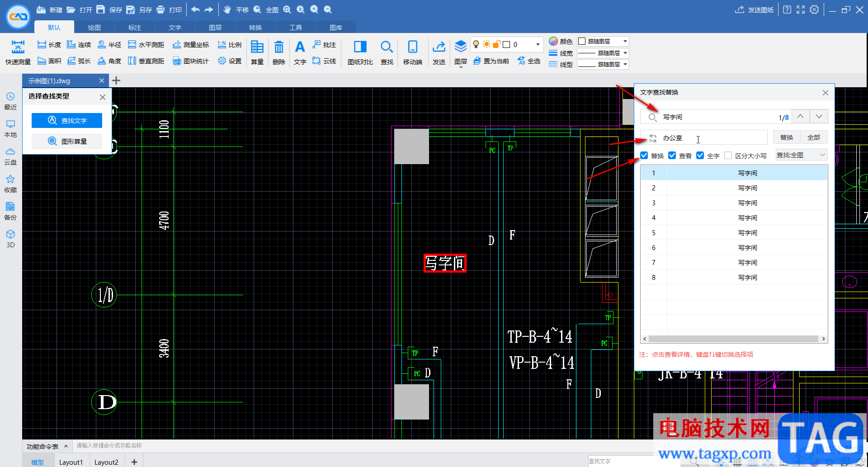This screenshot has height=467, width=868.
Task: Switch to the Layout1 tab
Action: tap(71, 462)
